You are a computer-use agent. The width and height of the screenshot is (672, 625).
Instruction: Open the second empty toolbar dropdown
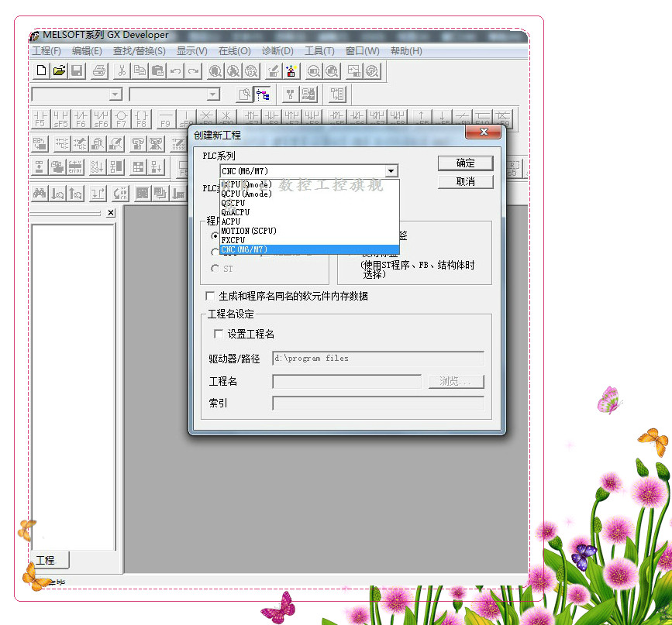[x=212, y=94]
